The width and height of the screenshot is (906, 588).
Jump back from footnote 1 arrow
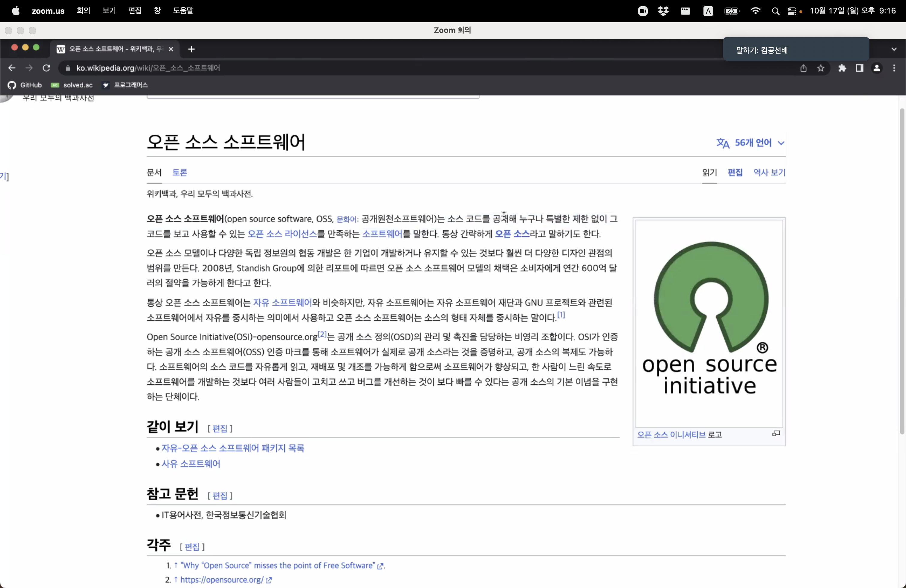[176, 566]
